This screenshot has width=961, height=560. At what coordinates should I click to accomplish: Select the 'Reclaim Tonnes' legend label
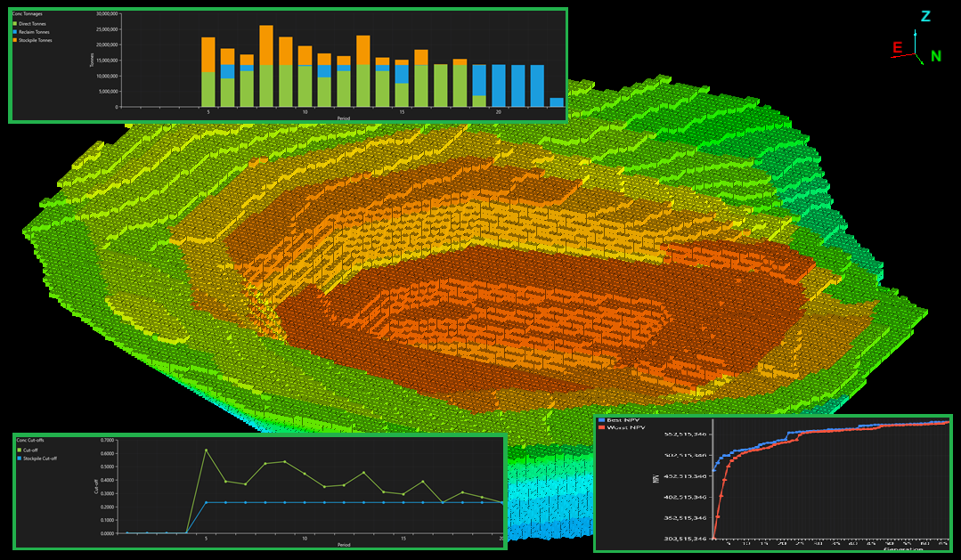pyautogui.click(x=34, y=32)
